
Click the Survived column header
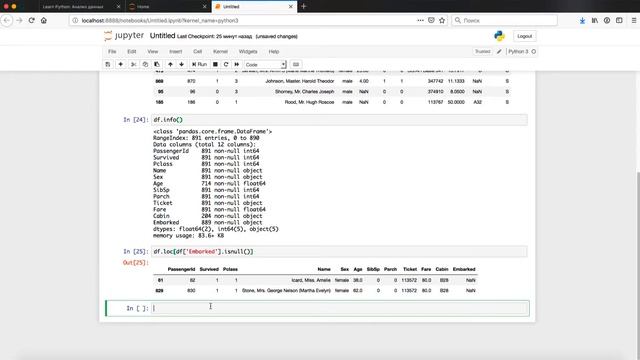(x=209, y=269)
